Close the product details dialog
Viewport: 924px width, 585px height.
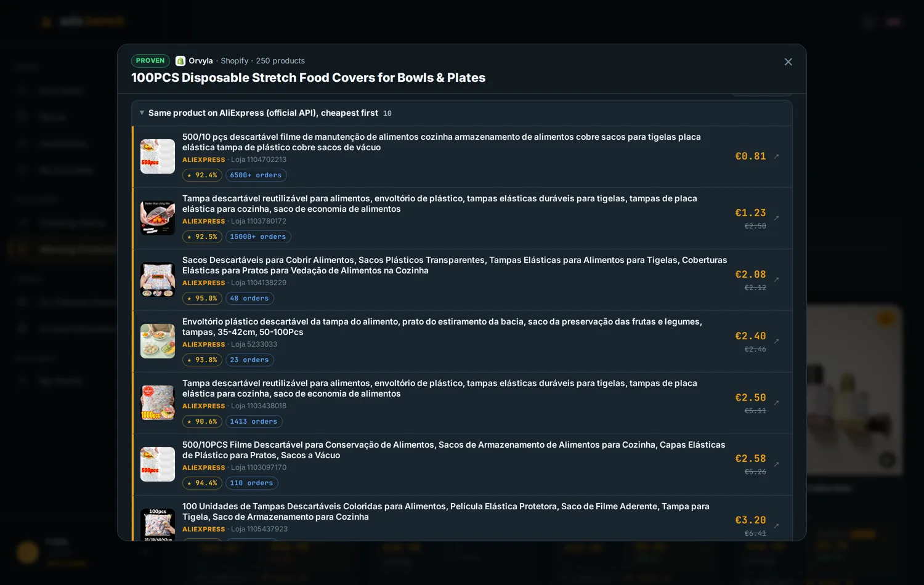coord(788,62)
